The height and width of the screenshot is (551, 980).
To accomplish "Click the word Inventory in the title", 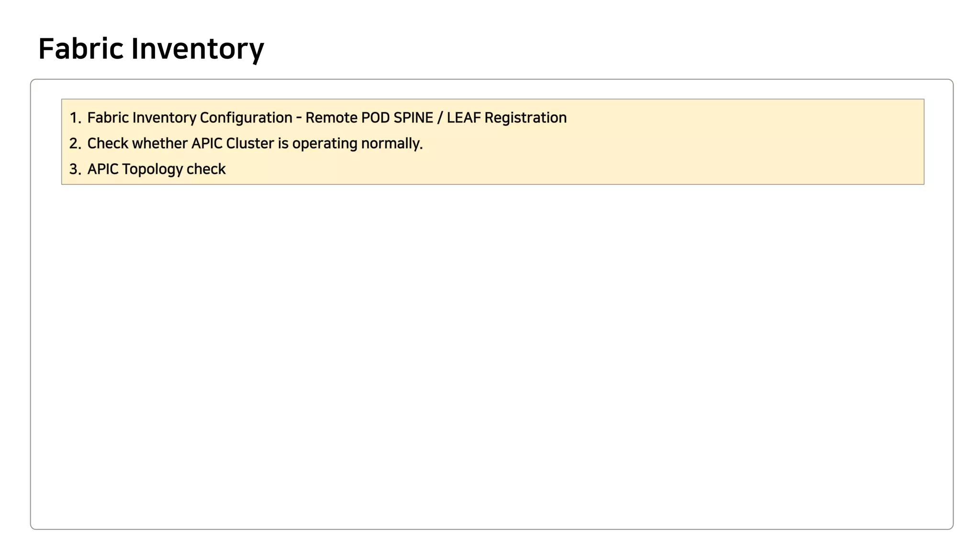I will [x=197, y=49].
